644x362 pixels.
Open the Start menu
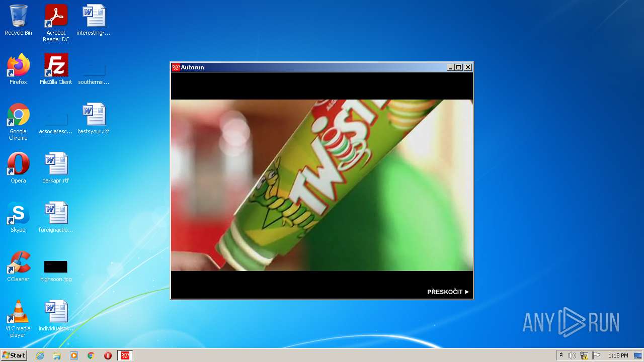pos(14,355)
